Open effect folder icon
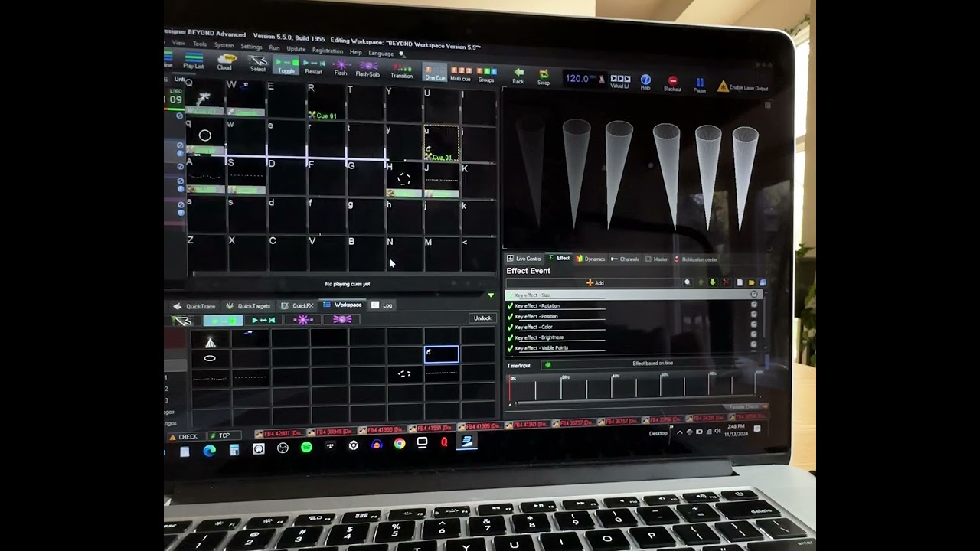980x551 pixels. 751,282
